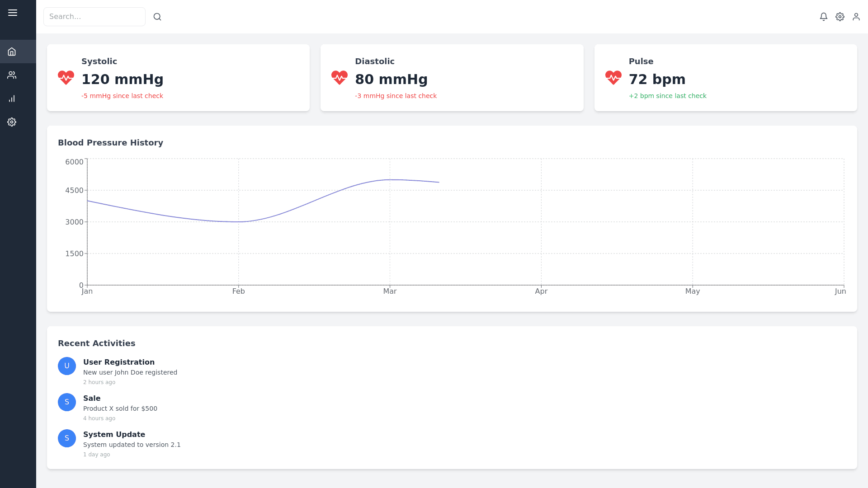Click the blood pressure line near Mar
This screenshot has width=868, height=488.
coord(390,180)
